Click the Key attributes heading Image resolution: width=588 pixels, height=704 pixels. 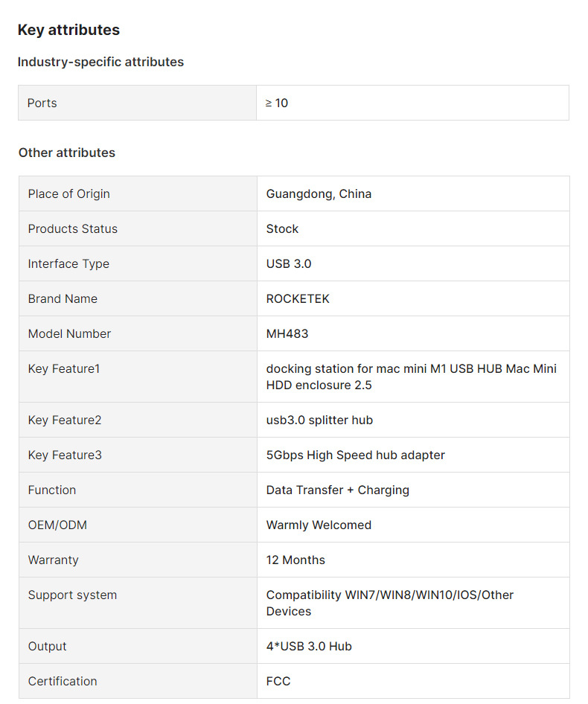[x=68, y=30]
